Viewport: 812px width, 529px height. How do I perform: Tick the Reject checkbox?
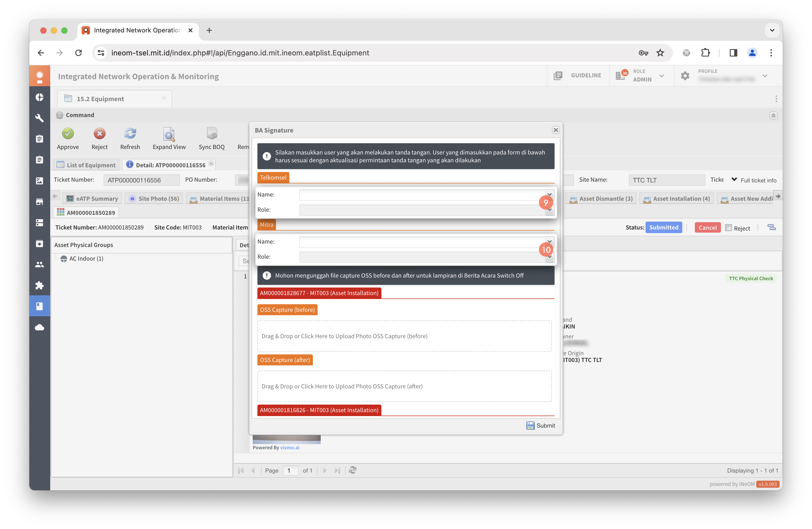click(x=728, y=228)
